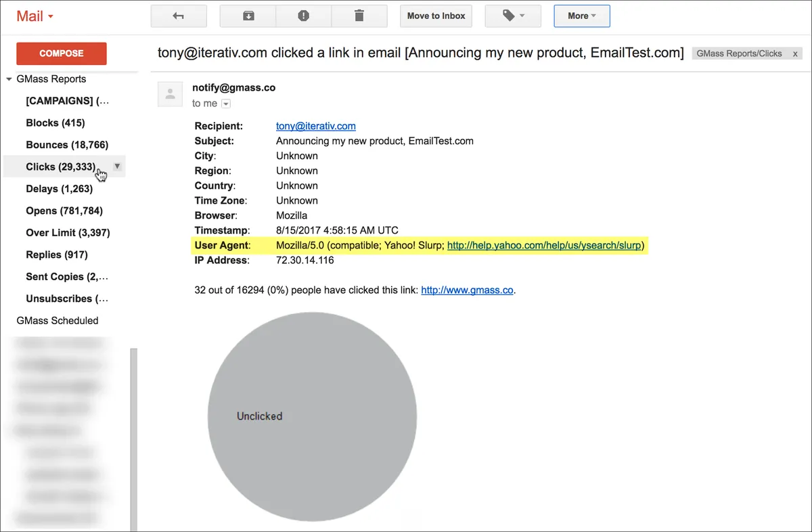Click the Unclicked pie chart

pyautogui.click(x=312, y=416)
